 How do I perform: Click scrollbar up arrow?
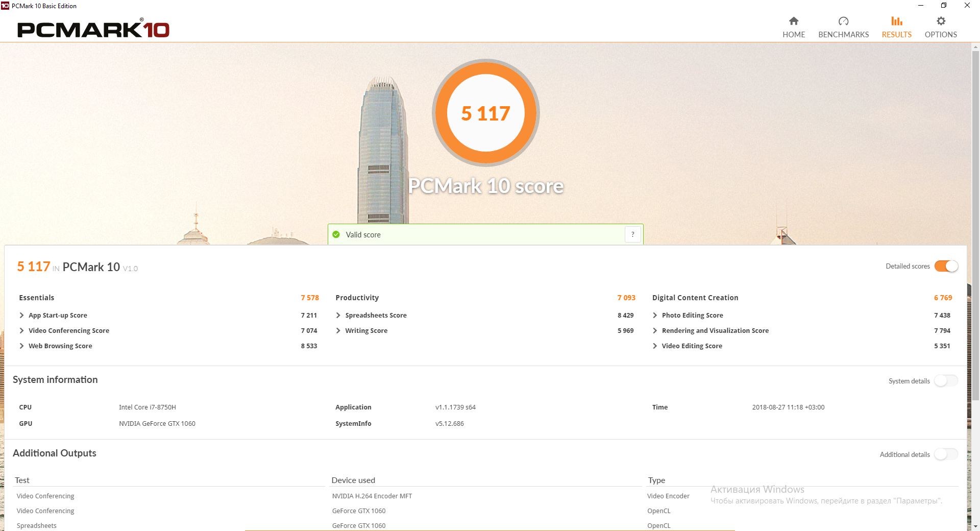pyautogui.click(x=975, y=47)
